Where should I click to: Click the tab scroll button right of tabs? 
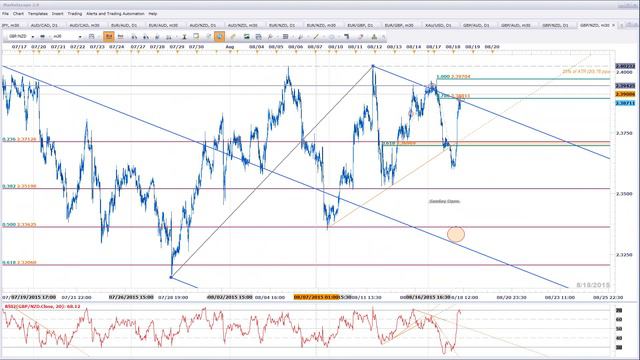click(622, 25)
